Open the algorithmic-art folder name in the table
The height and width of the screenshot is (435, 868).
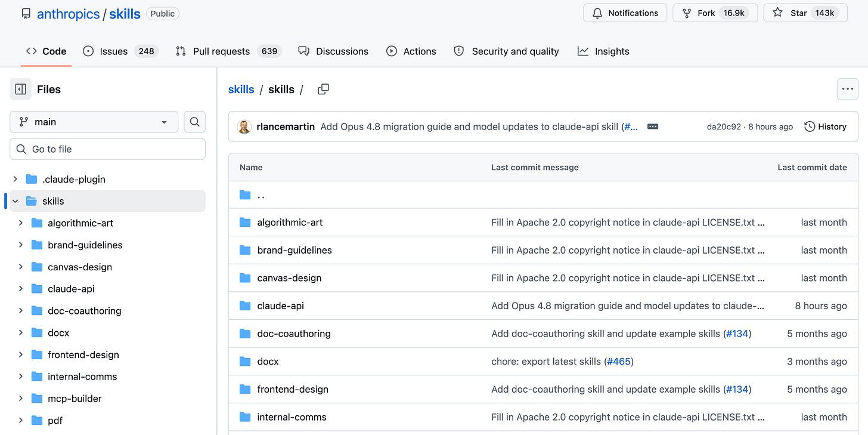click(290, 223)
